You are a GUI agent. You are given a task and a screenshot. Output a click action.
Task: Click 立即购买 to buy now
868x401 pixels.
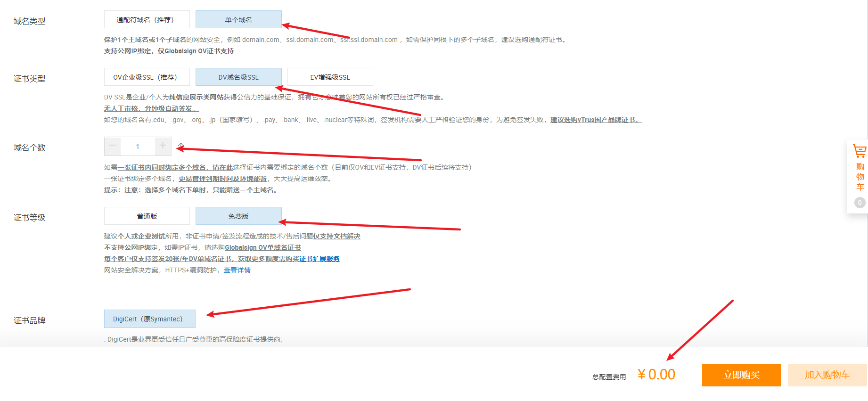741,375
